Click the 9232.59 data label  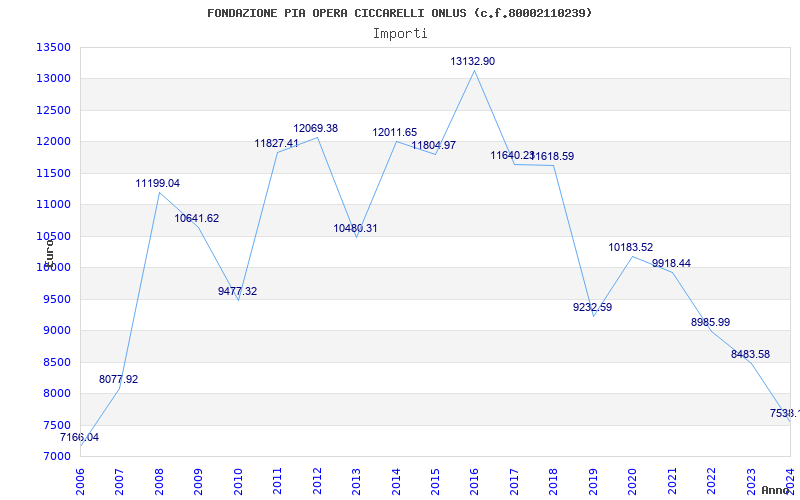click(x=592, y=307)
